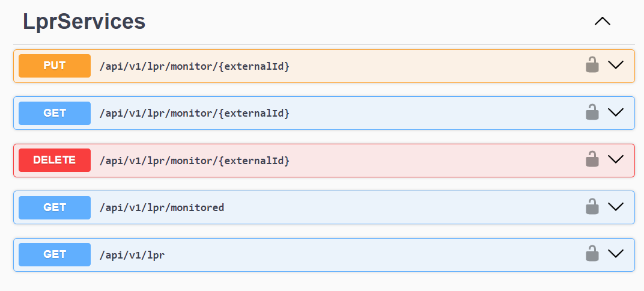Collapse the LprServices section with the up chevron
This screenshot has width=644, height=291.
603,22
